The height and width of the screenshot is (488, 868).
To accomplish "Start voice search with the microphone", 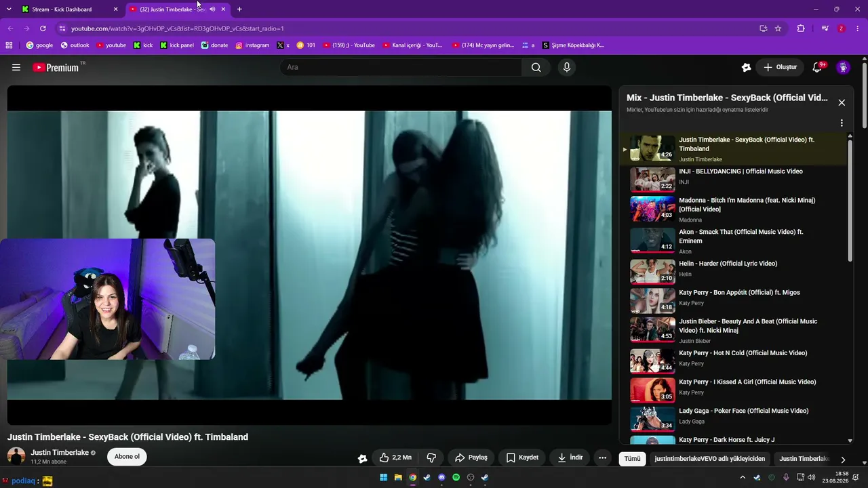I will (x=567, y=67).
